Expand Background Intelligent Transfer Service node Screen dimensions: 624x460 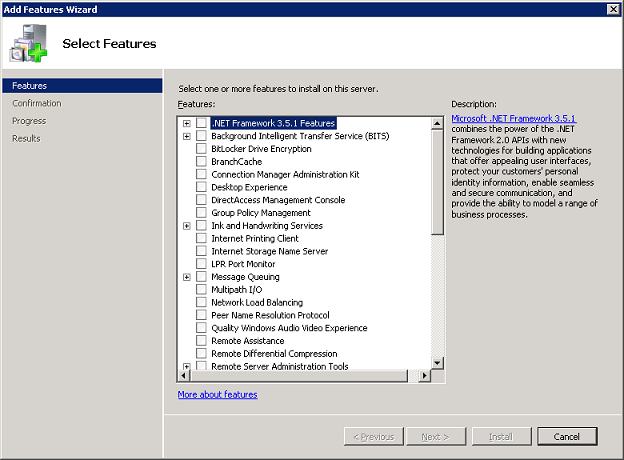coord(187,136)
